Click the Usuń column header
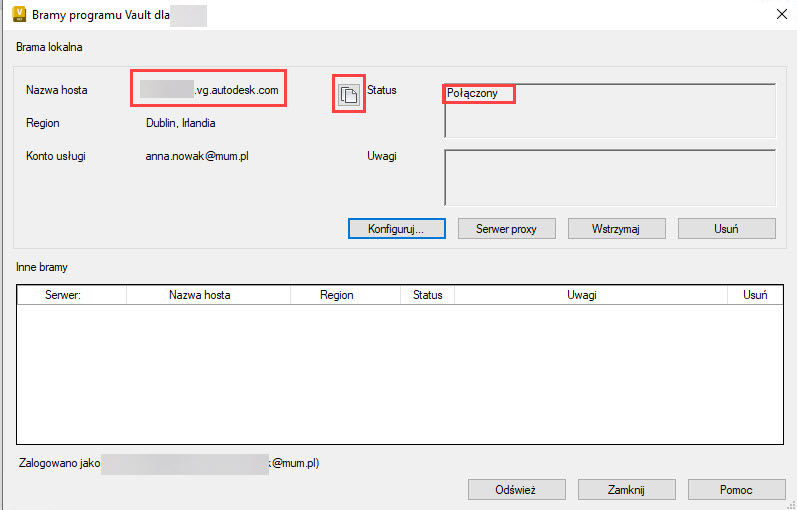The height and width of the screenshot is (510, 797). click(x=755, y=295)
